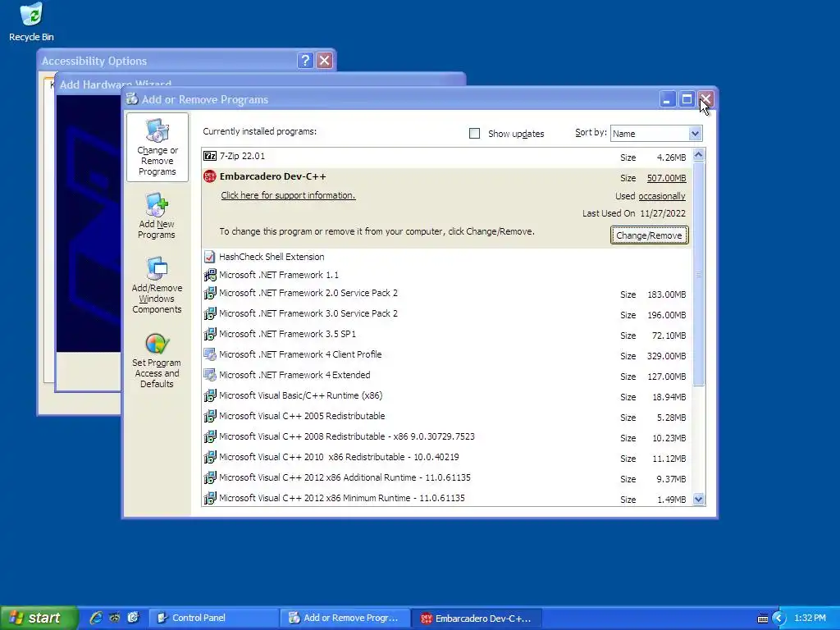Show the desktop from quick launch
The height and width of the screenshot is (630, 840).
pos(133,618)
